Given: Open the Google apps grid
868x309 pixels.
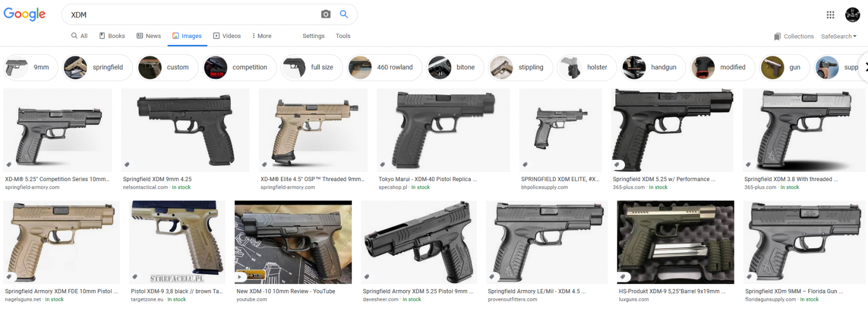Looking at the screenshot, I should (830, 15).
